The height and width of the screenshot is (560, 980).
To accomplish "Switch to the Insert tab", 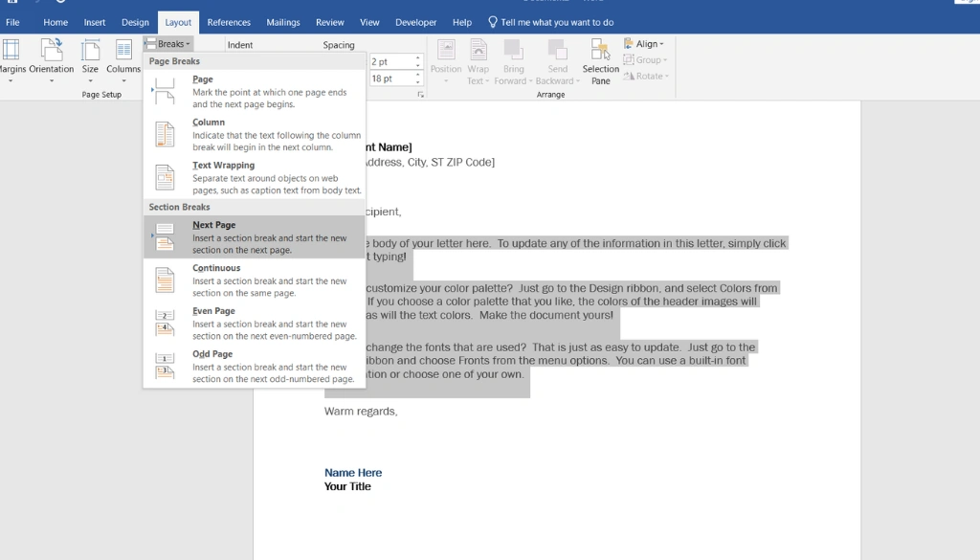I will pos(95,22).
